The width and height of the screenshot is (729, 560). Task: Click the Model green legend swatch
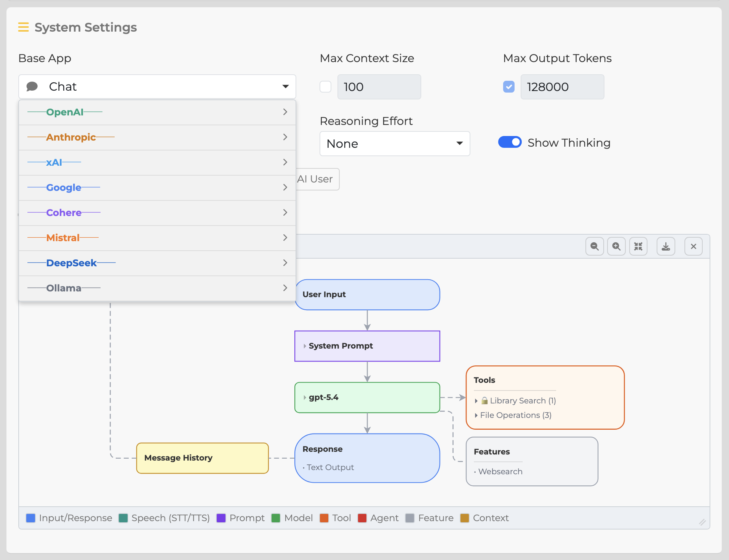[x=276, y=518]
